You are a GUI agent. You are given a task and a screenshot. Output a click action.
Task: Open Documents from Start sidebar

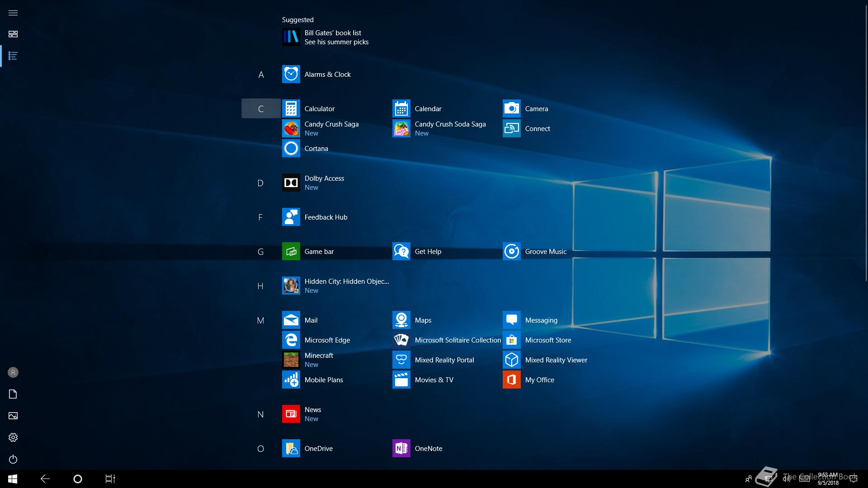[x=13, y=394]
